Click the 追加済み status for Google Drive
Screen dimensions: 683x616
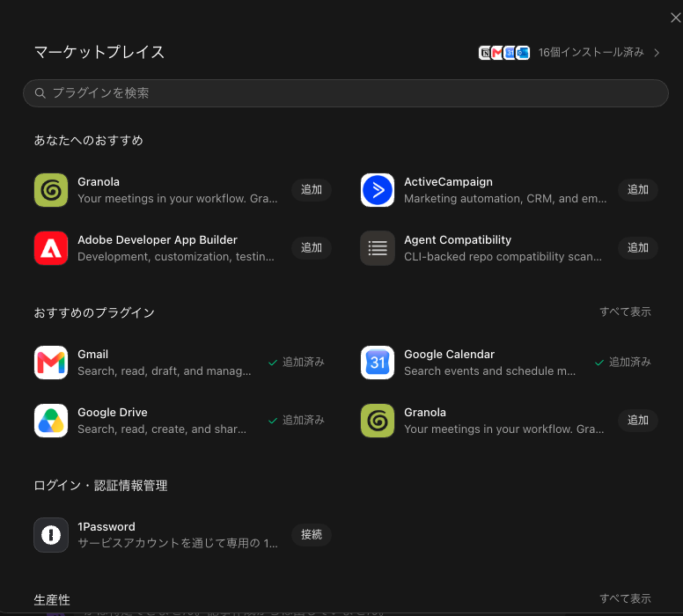297,421
